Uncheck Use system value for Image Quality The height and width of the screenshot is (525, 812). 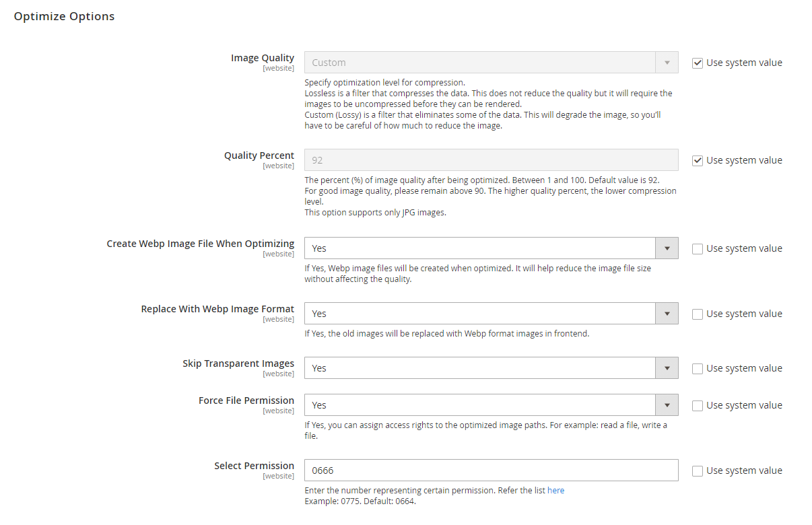[698, 63]
